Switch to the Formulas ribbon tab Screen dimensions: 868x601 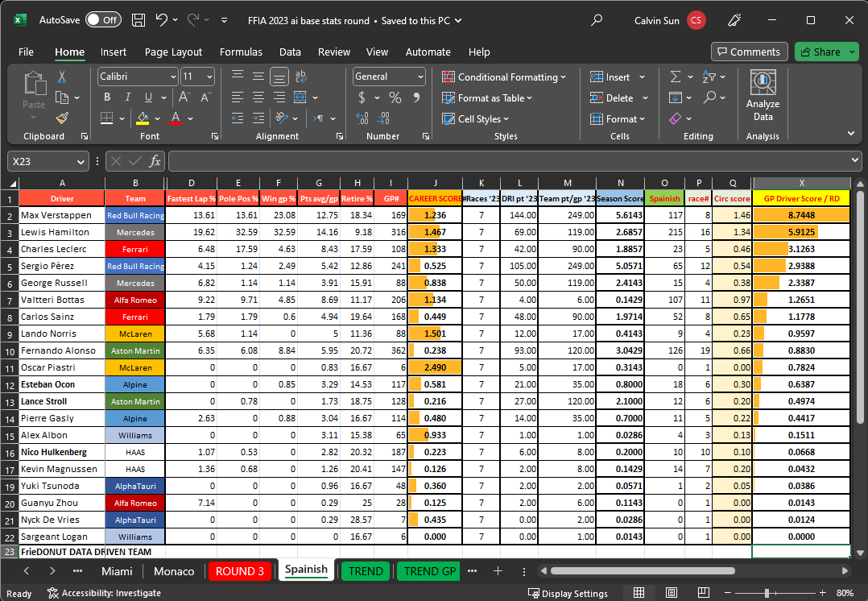241,52
